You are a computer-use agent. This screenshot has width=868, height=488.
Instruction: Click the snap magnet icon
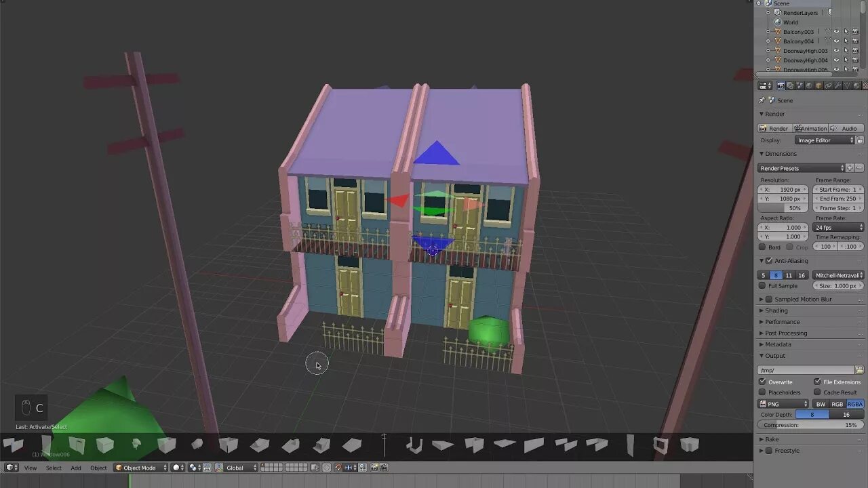338,468
